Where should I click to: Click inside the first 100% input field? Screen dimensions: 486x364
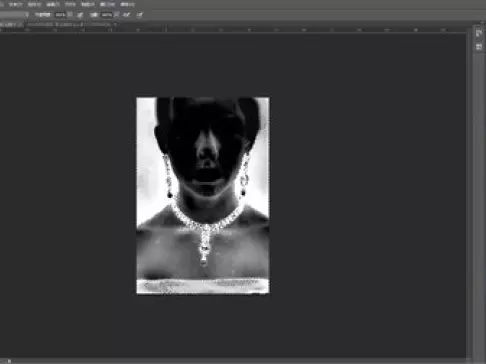[x=60, y=15]
